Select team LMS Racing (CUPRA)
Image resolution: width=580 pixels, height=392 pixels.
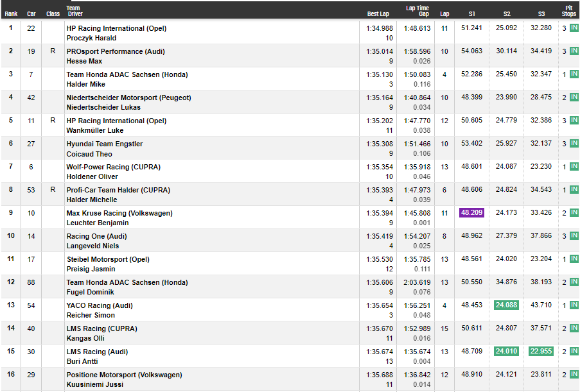(x=101, y=328)
